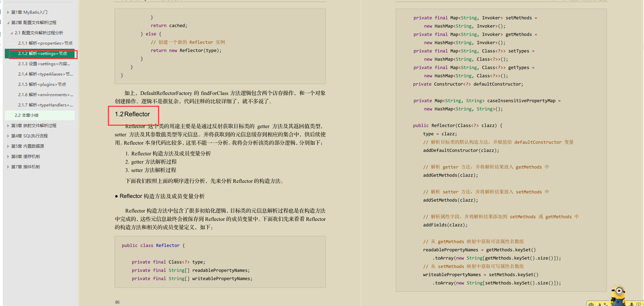Screen dimensions: 644x306
Task: Click the 1.2 Reflector section heading
Action: pyautogui.click(x=132, y=114)
